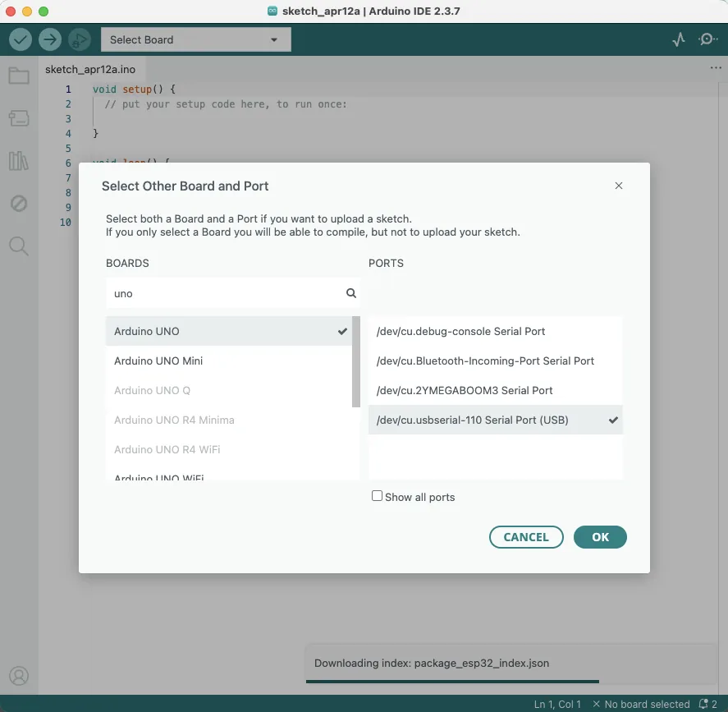Open the user account profile icon

pos(19,676)
